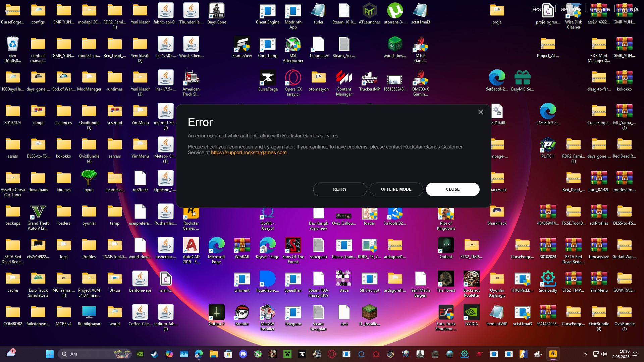Open the Rockstar Games Launcher desktop shortcut
Viewport: 644px width, 362px height.
[x=191, y=219]
